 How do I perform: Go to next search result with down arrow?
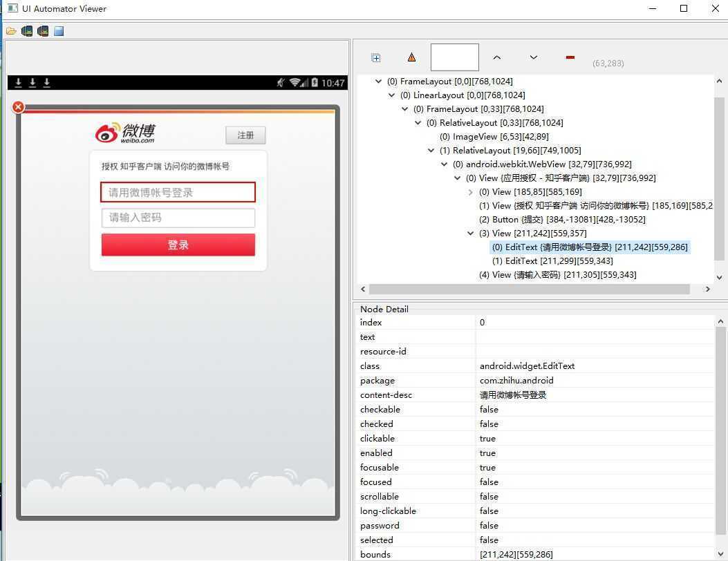(x=534, y=57)
